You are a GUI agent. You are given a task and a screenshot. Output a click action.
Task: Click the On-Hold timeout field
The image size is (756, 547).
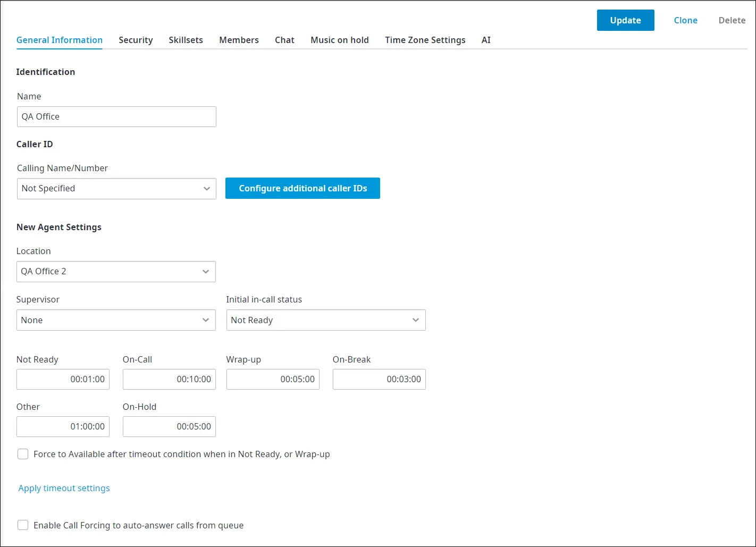click(169, 426)
